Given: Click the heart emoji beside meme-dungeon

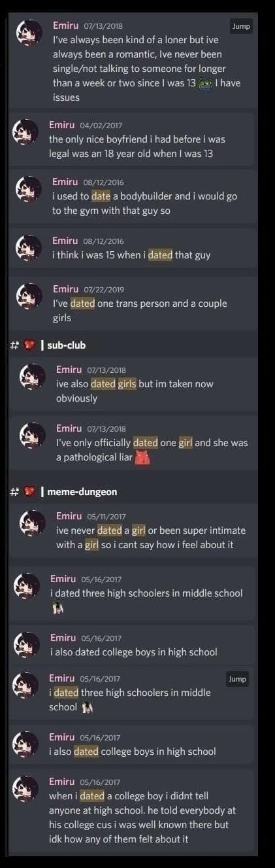Looking at the screenshot, I should pyautogui.click(x=29, y=491).
